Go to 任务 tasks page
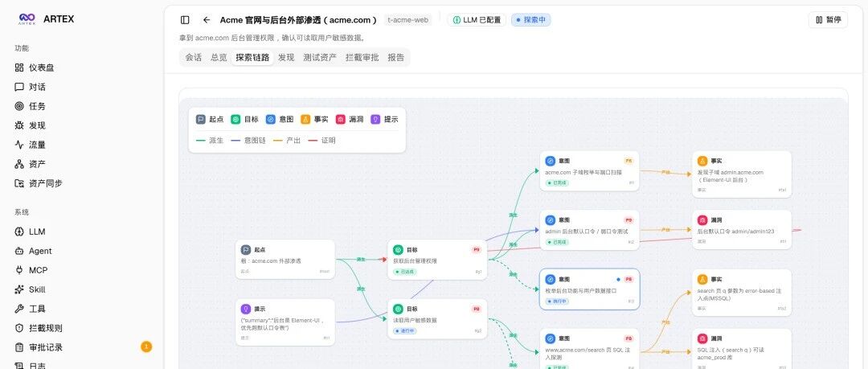 (x=30, y=106)
